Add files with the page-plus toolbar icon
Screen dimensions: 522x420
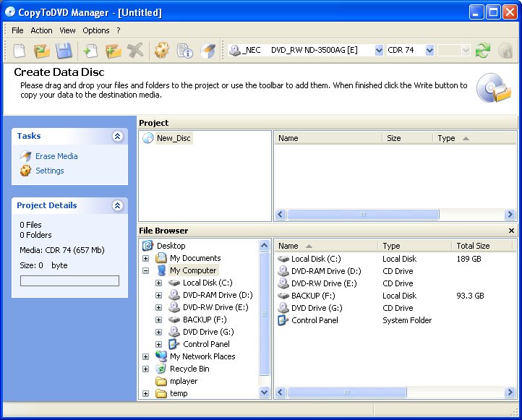(x=90, y=51)
